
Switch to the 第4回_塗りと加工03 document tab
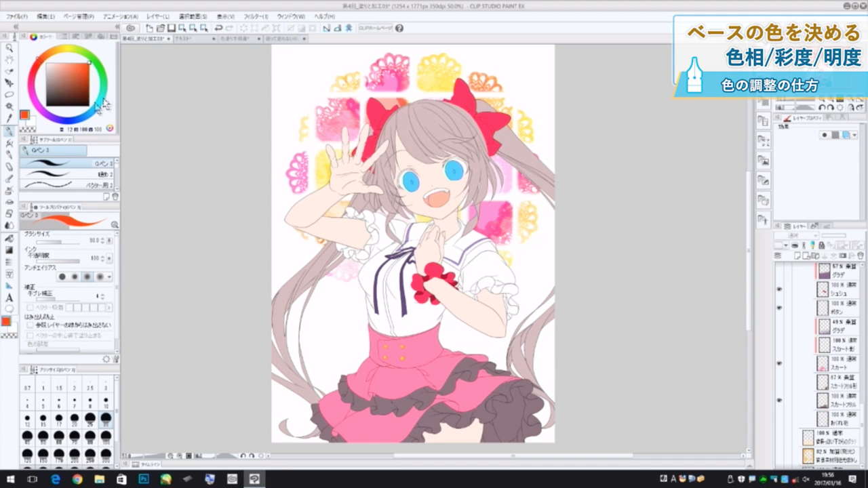tap(146, 39)
